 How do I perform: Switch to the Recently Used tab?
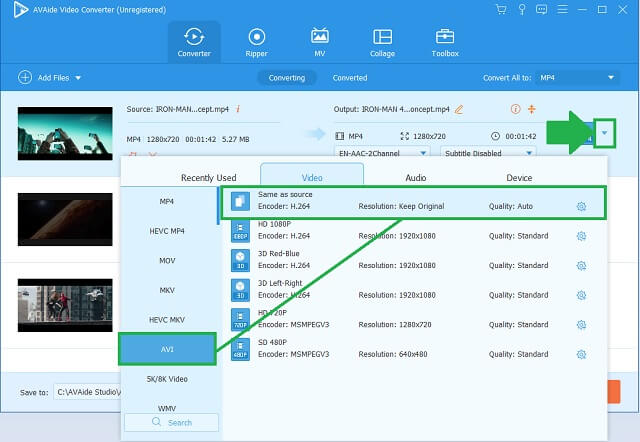coord(209,178)
